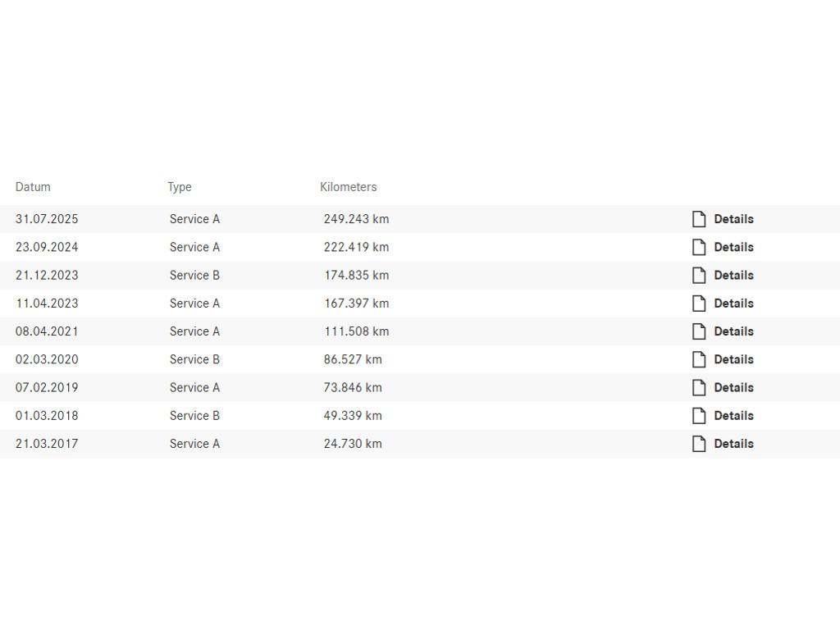The height and width of the screenshot is (630, 840).
Task: Open Details for the 24.730 km service
Action: 733,444
